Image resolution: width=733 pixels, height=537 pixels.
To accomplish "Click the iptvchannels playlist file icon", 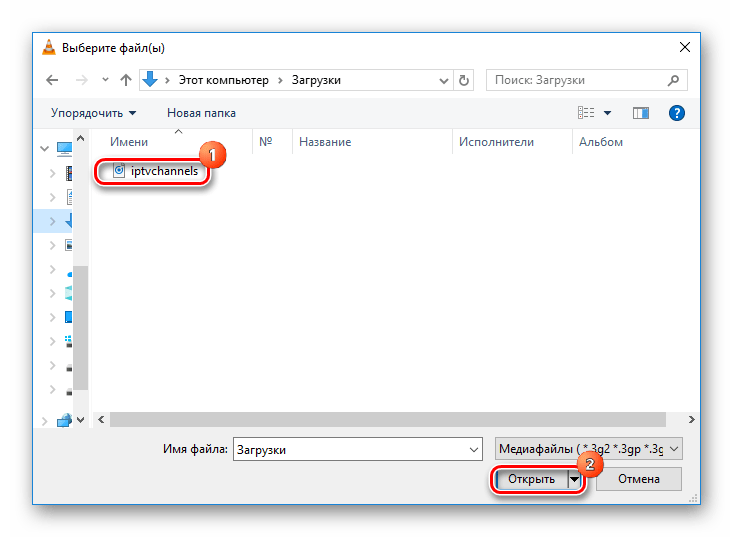I will [x=119, y=171].
